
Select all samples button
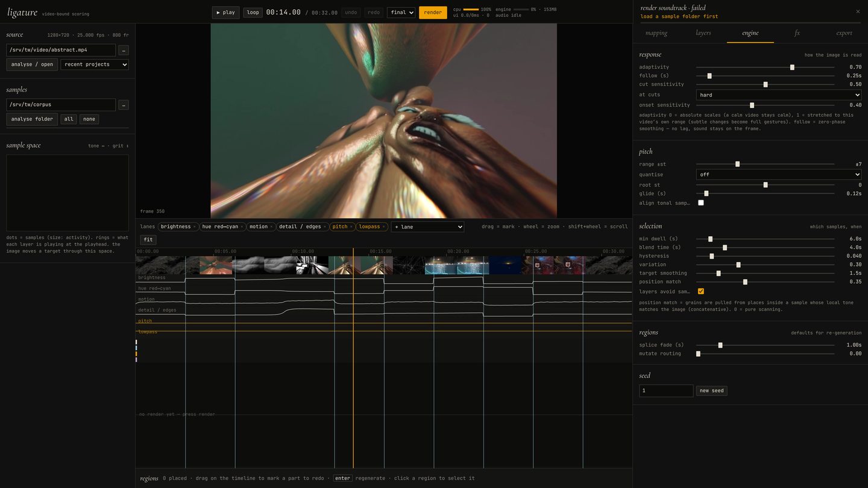[69, 119]
